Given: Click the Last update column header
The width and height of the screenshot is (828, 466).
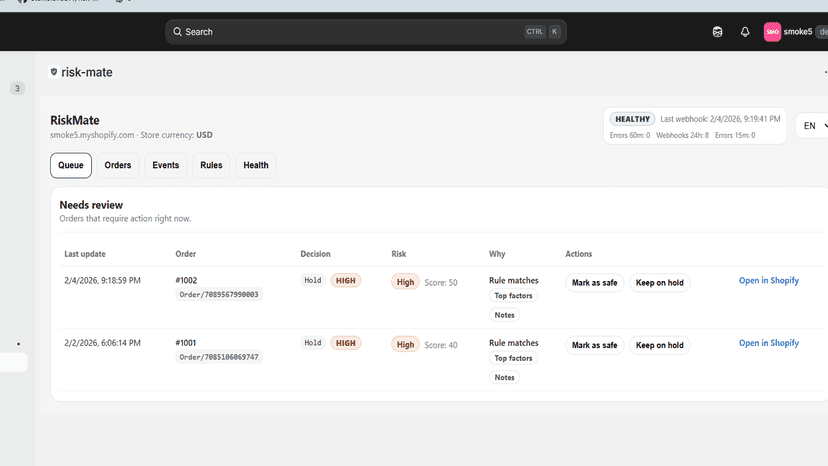Looking at the screenshot, I should (85, 254).
